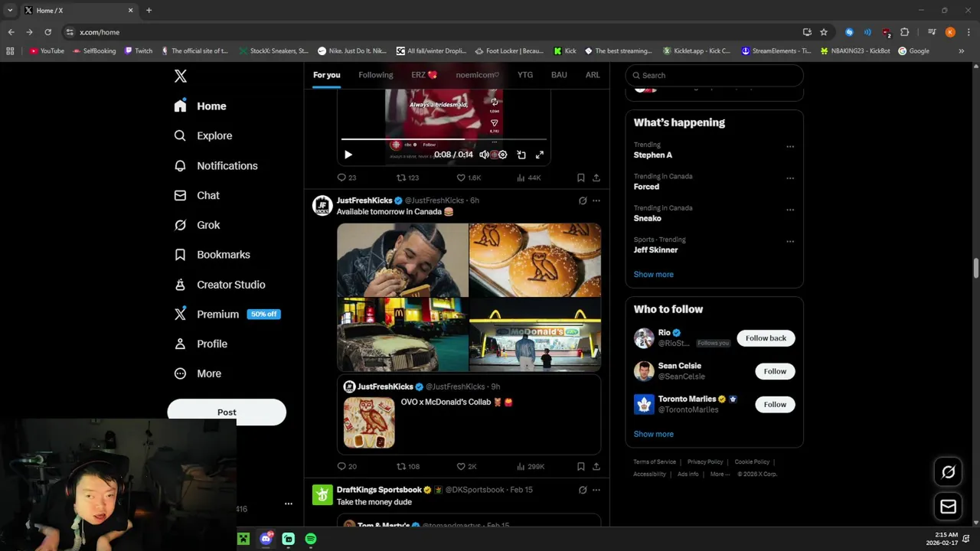Open video settings gear
This screenshot has height=551, width=980.
coord(503,155)
